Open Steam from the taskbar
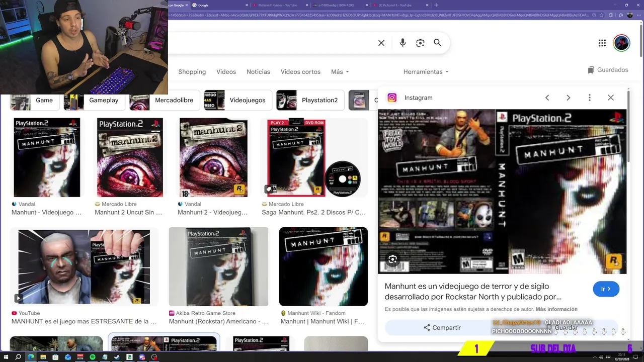Screen dimensions: 644x362 tap(117, 357)
